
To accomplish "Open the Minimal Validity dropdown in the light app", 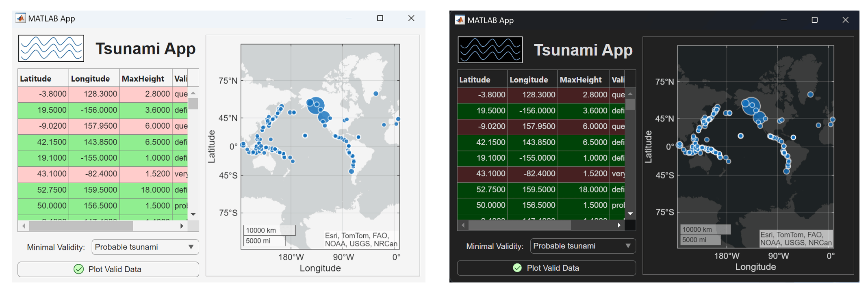I will point(145,247).
